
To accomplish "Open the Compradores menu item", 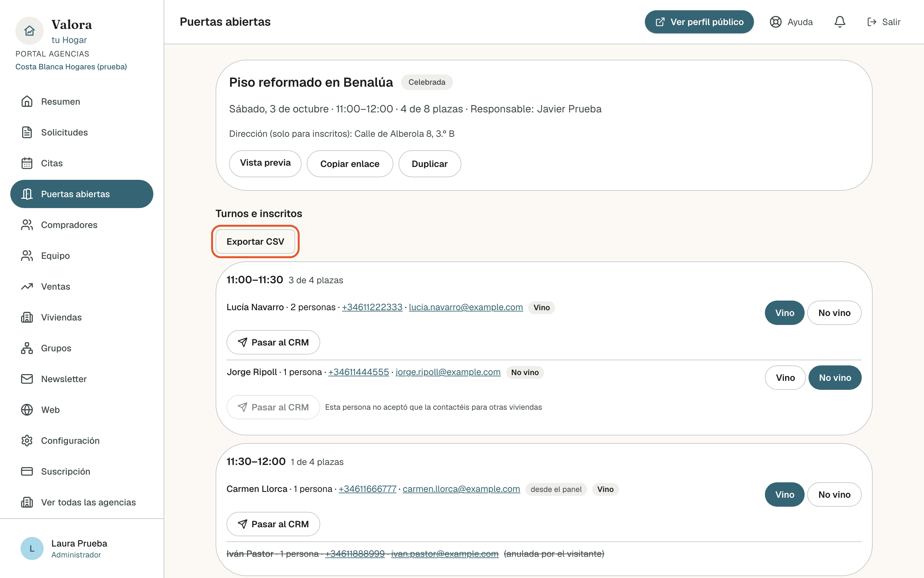I will tap(82, 225).
